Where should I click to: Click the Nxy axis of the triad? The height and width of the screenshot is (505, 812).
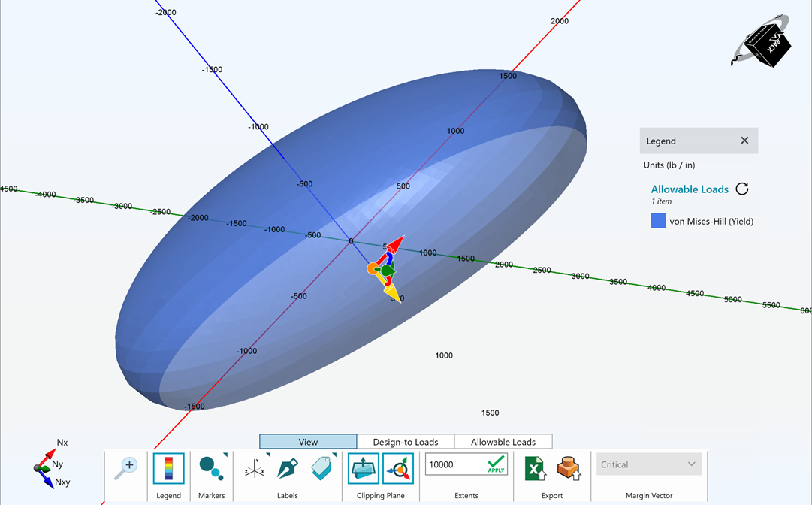pyautogui.click(x=47, y=479)
